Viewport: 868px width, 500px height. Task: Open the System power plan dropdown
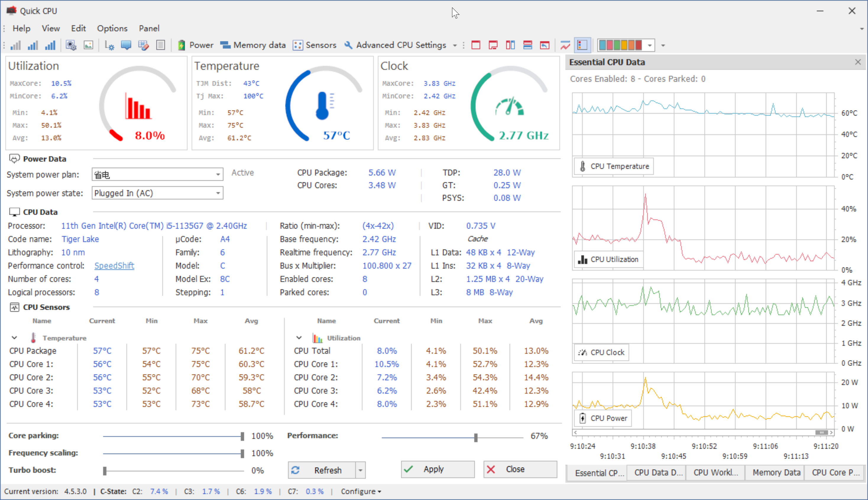[218, 174]
